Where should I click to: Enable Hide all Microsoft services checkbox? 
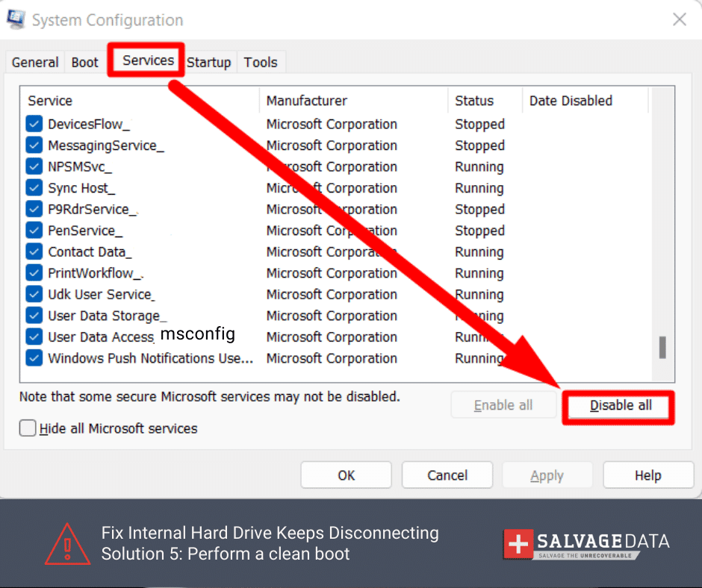pos(28,428)
